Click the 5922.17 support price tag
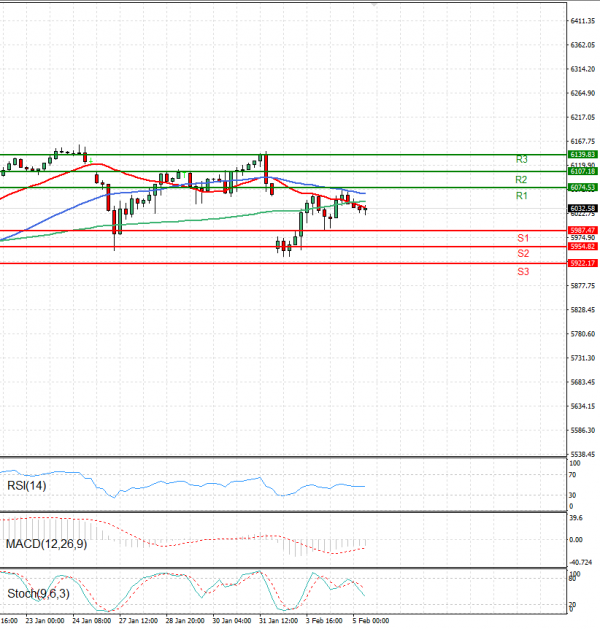 (x=583, y=263)
